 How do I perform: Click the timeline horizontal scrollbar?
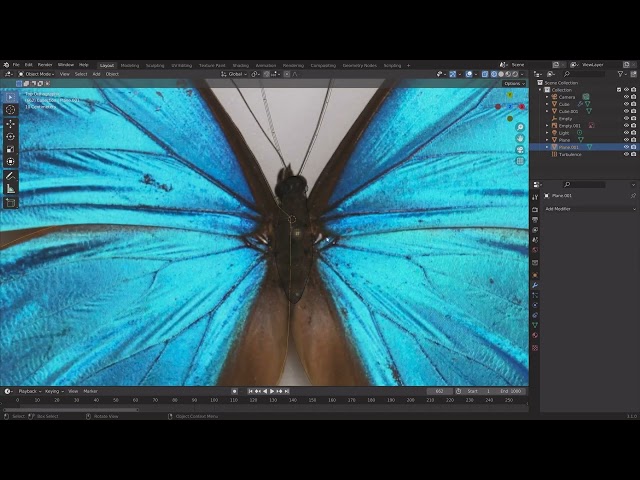[x=71, y=409]
